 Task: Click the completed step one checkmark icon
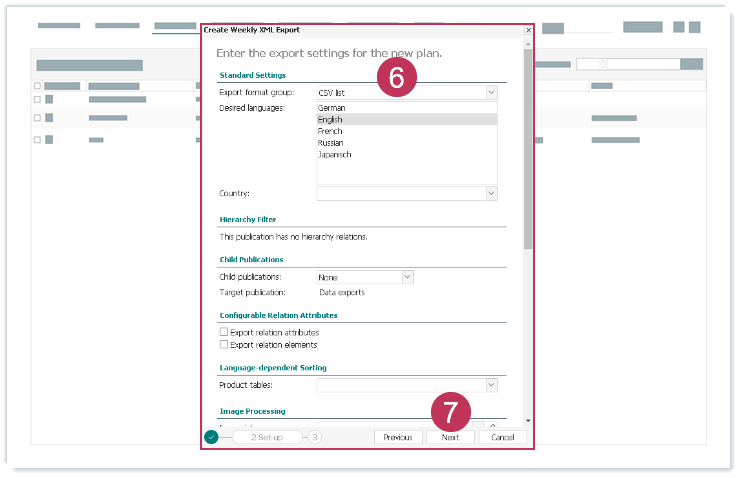tap(211, 437)
